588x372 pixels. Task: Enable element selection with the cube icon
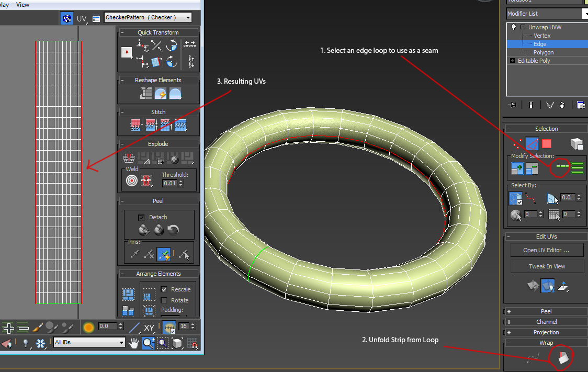(578, 144)
